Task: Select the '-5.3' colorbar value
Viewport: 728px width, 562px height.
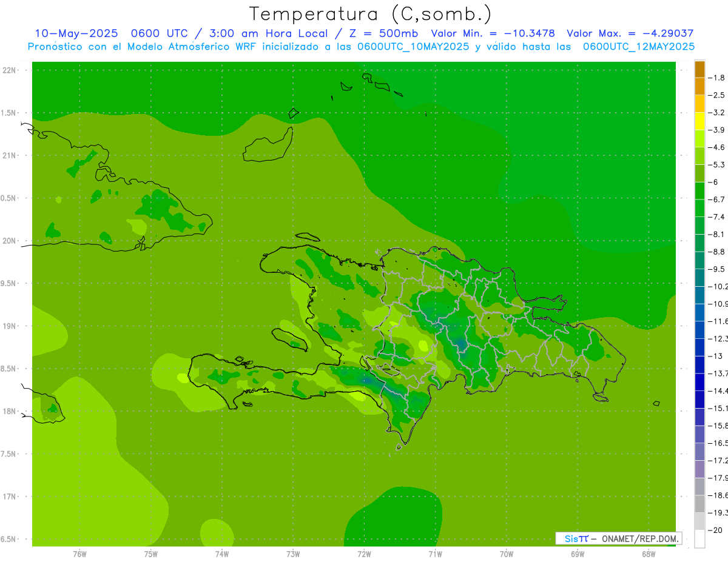Action: pos(717,165)
